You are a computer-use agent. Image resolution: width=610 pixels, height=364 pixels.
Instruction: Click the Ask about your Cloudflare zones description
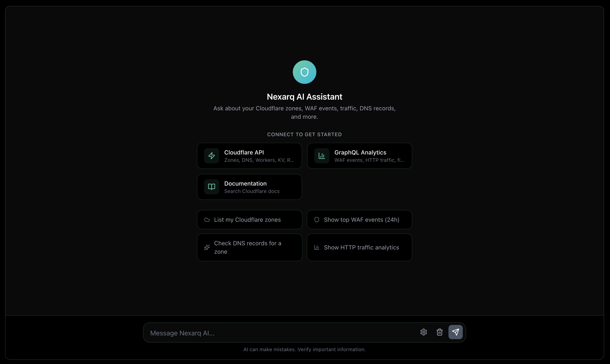(304, 113)
